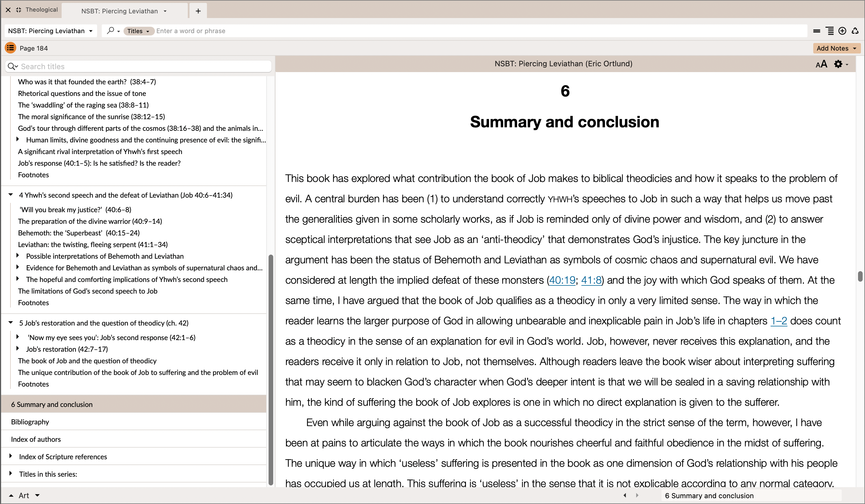865x504 pixels.
Task: Select Behemoth: the 'Superbeast' (40:15–24)
Action: [x=79, y=233]
